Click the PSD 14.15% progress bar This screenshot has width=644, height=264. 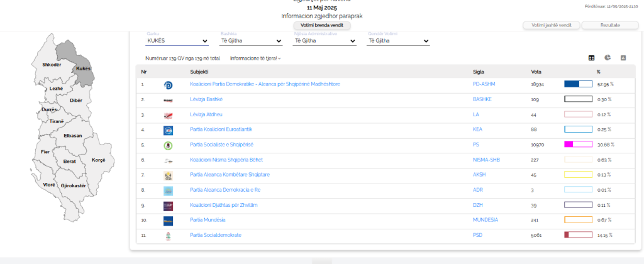tap(579, 235)
